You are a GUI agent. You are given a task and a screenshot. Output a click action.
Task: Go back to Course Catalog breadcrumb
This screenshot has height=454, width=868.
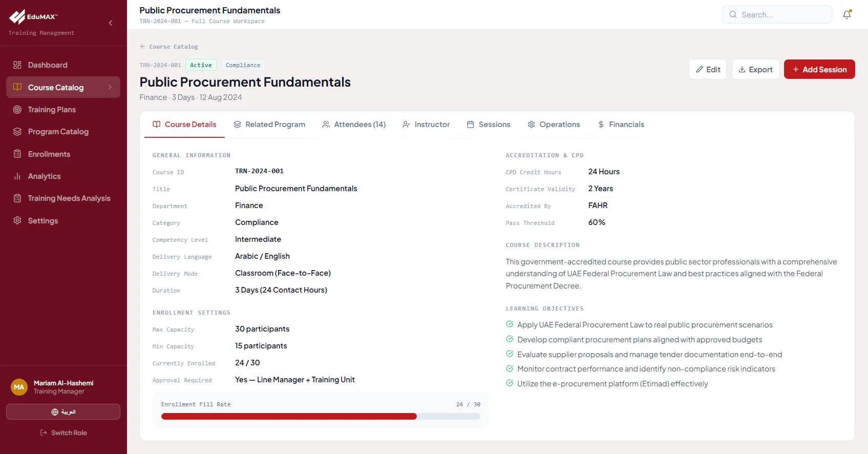169,47
